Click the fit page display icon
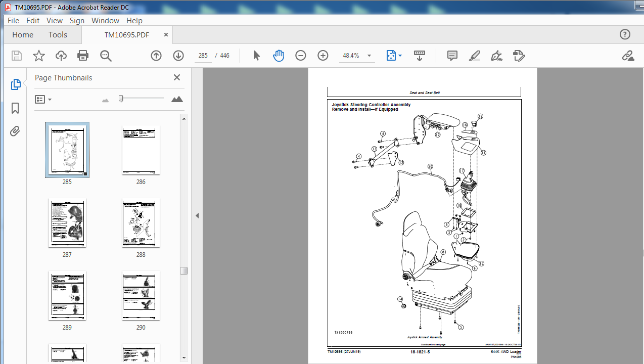Image resolution: width=644 pixels, height=364 pixels. tap(391, 56)
